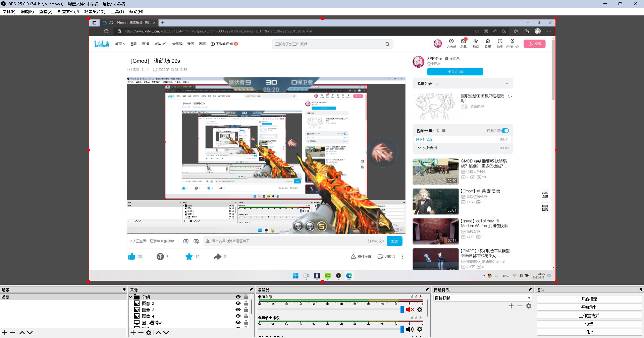Click 退出 button in controls
Image resolution: width=644 pixels, height=338 pixels.
(589, 332)
